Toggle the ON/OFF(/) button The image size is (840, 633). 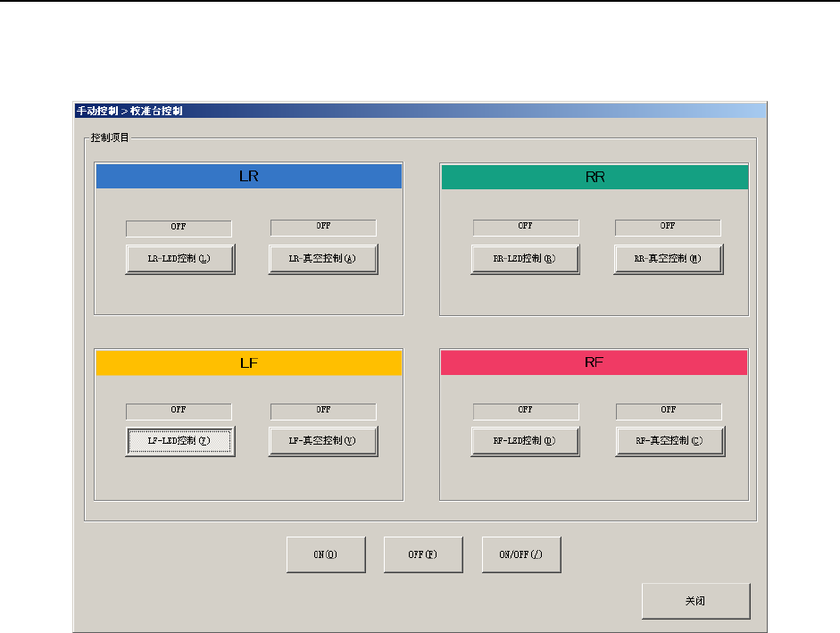coord(521,554)
